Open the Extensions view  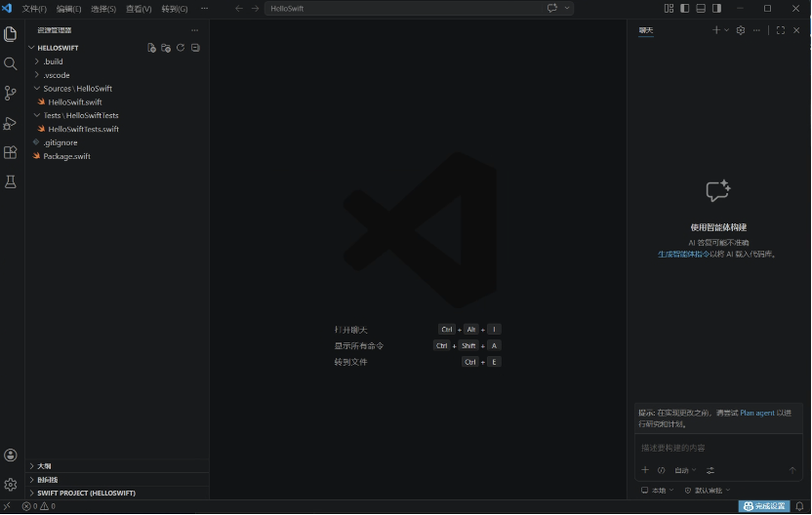click(11, 152)
